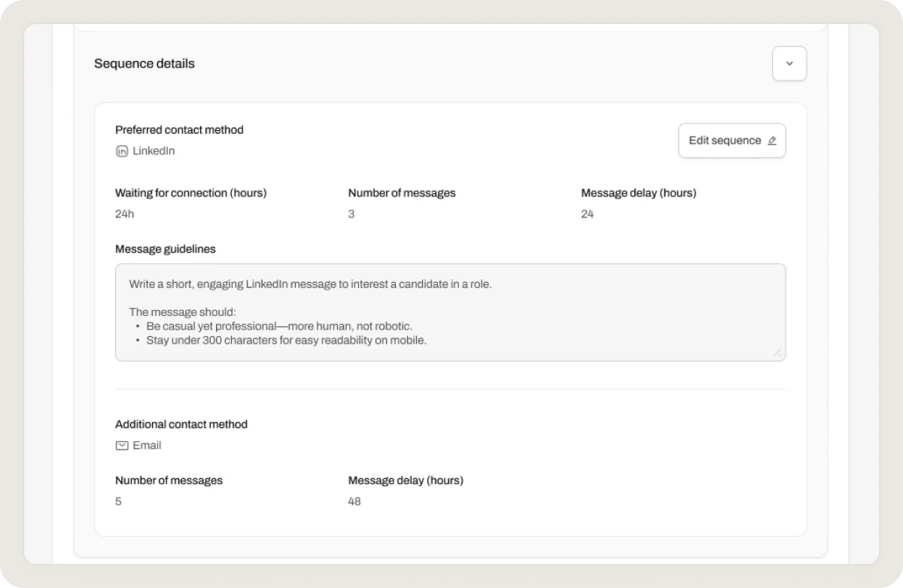903x588 pixels.
Task: Click the LinkedIn logo icon
Action: tap(122, 151)
